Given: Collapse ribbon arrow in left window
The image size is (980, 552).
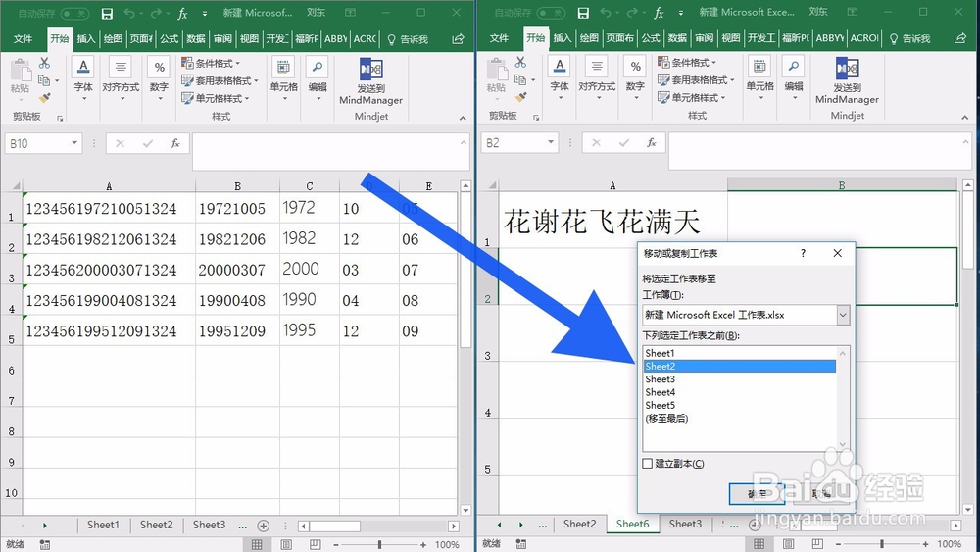Looking at the screenshot, I should click(463, 118).
